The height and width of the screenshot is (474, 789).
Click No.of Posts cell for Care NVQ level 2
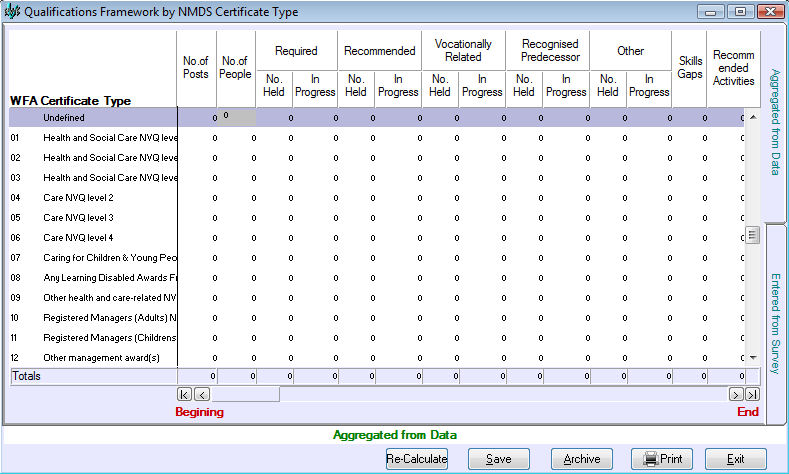point(197,198)
